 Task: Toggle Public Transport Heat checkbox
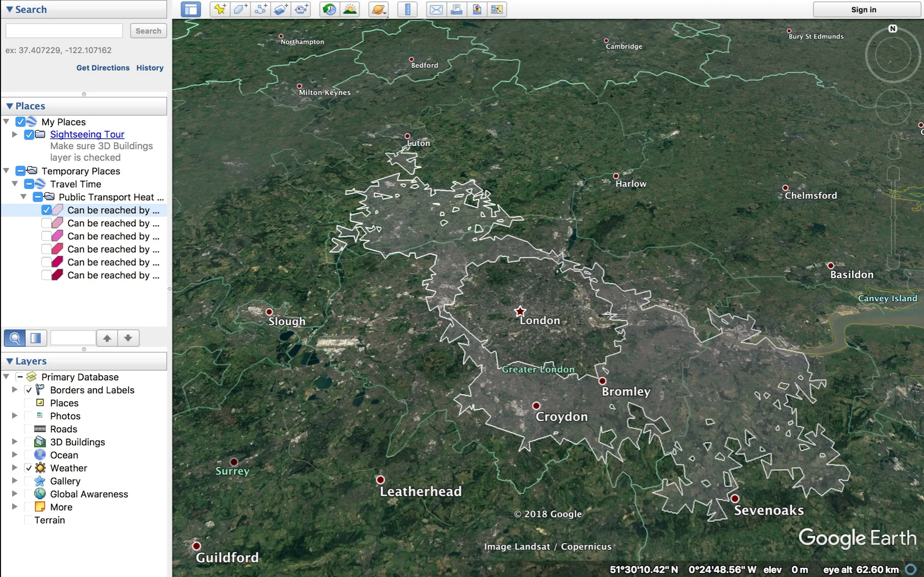point(38,197)
